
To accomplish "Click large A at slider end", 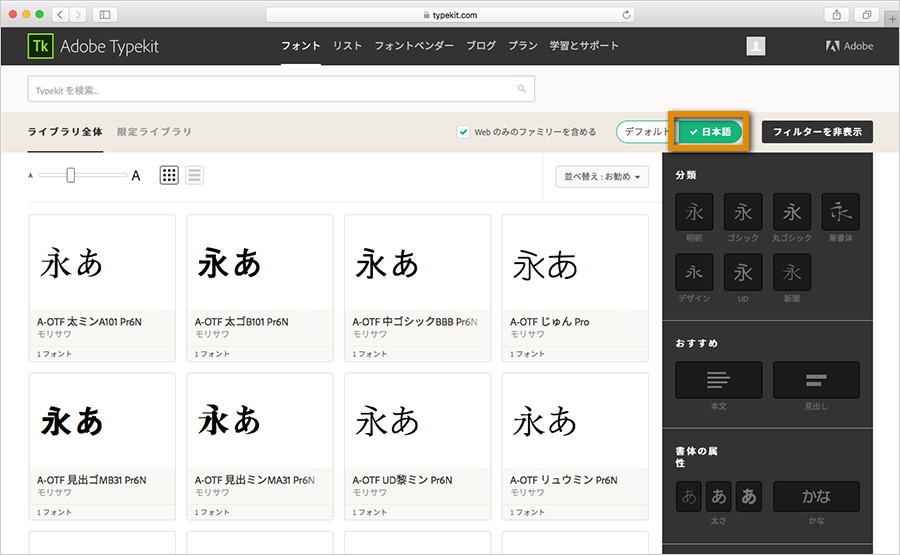I will (x=135, y=175).
